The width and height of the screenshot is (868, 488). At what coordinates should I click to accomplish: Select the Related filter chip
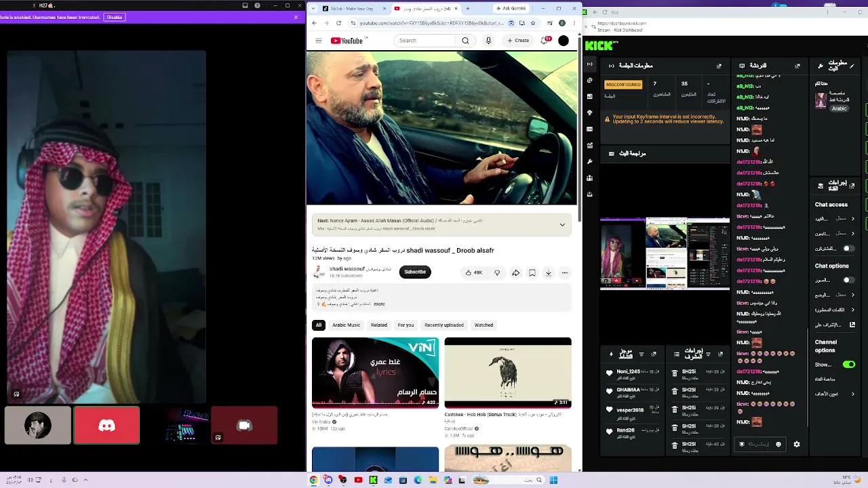[x=379, y=325]
